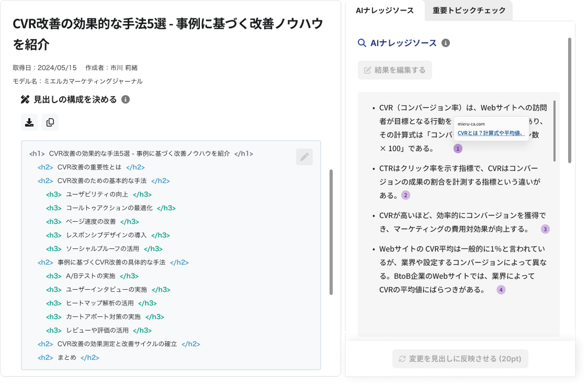The image size is (588, 387).
Task: Select the AIナレッジソース tab
Action: point(385,10)
